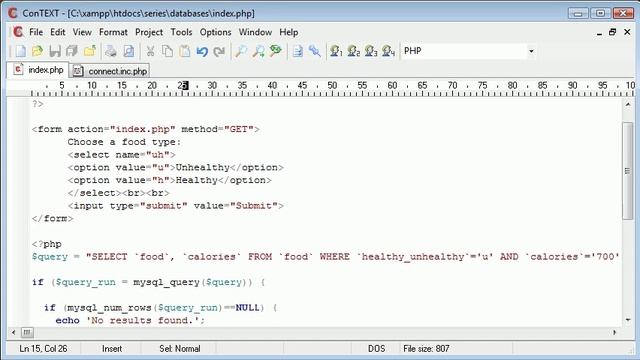Save the current file via floppy icon
Image resolution: width=640 pixels, height=360 pixels.
point(55,51)
